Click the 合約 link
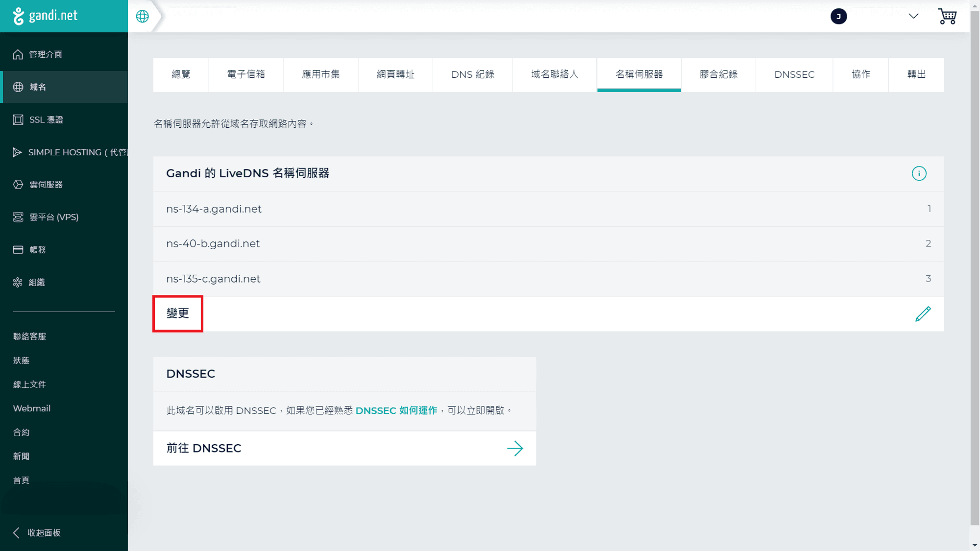This screenshot has height=551, width=980. (x=21, y=432)
